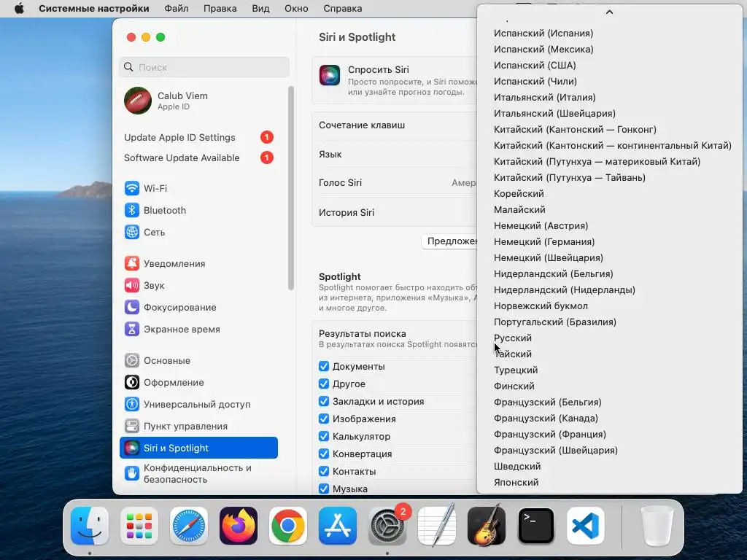This screenshot has width=747, height=560.
Task: Click the sidebar scrollbar
Action: coord(290,187)
